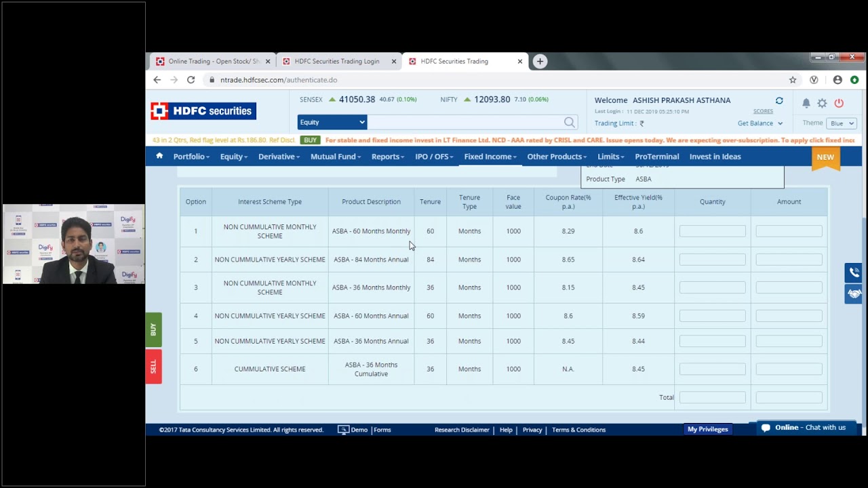
Task: Click the search magnifier icon
Action: click(x=570, y=122)
